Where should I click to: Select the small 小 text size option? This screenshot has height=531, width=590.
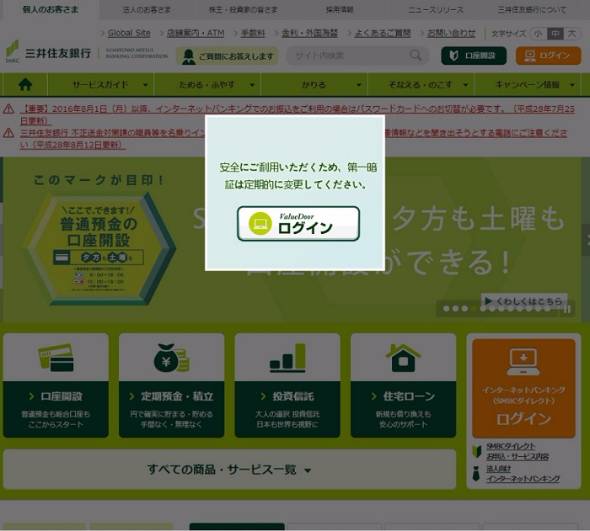(x=538, y=34)
